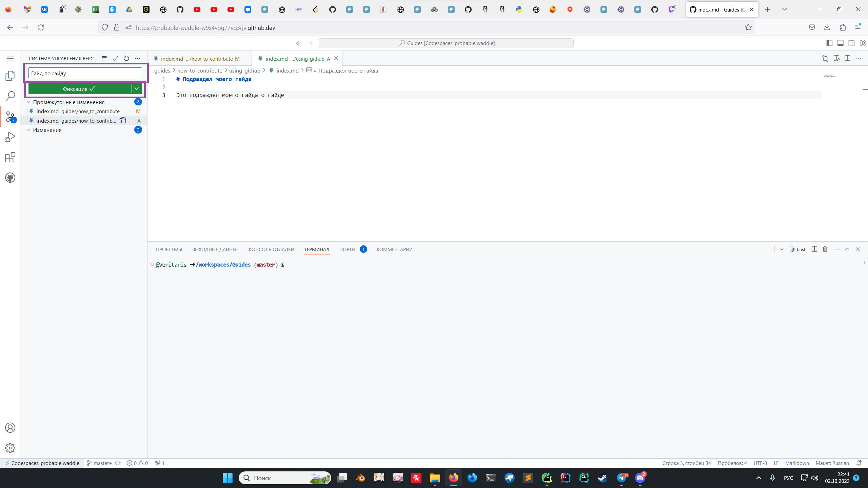
Task: Switch to ПРОБЛЕМЫ panel tab
Action: (169, 249)
